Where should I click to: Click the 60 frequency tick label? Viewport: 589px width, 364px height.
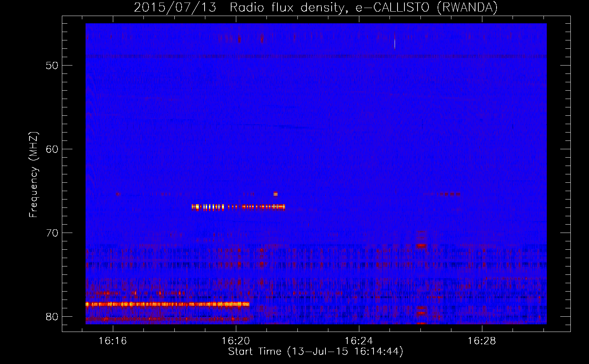pyautogui.click(x=52, y=149)
